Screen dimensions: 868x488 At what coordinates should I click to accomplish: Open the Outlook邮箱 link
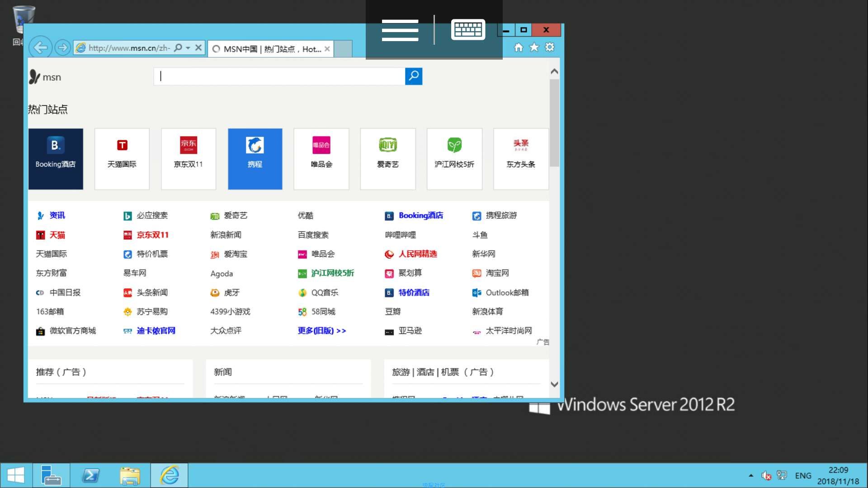[507, 293]
